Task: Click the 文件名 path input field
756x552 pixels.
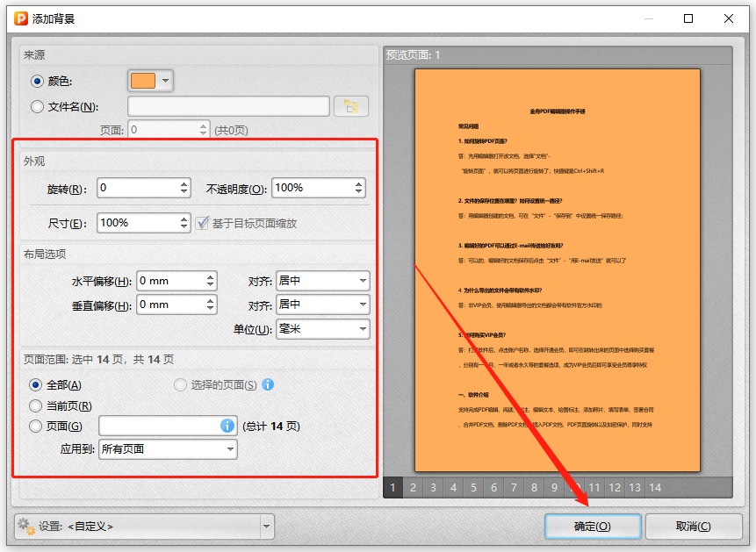Action: [228, 106]
